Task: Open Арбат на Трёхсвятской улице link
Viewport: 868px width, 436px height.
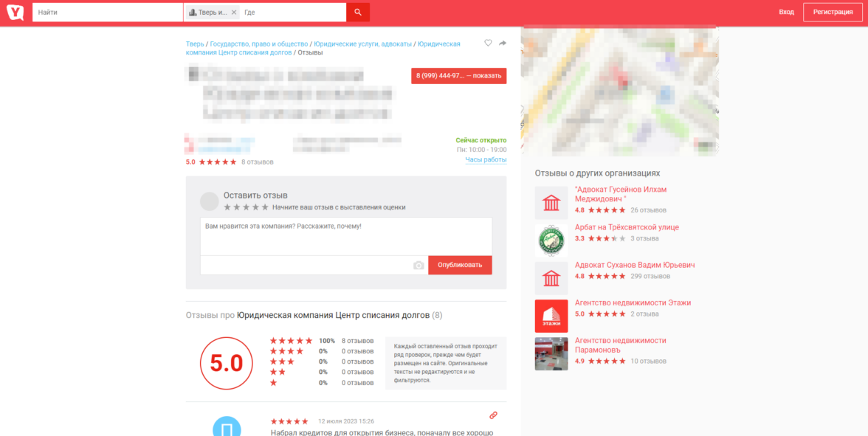Action: tap(627, 227)
